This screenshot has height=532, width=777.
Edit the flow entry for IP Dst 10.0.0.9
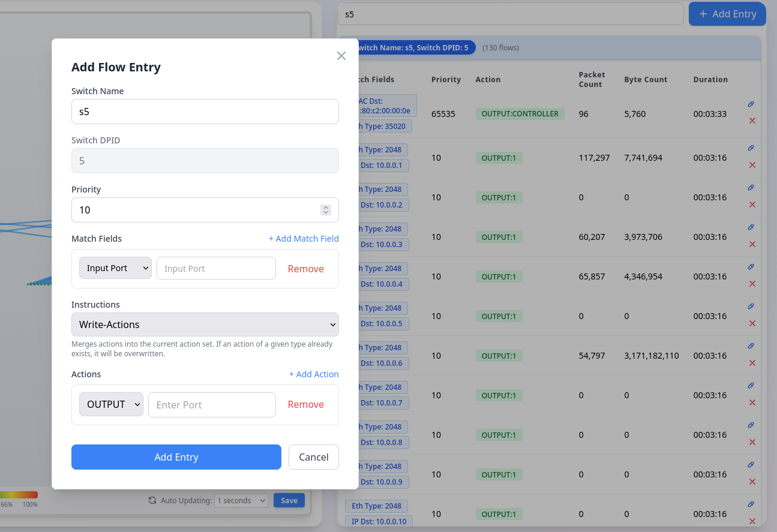point(751,465)
